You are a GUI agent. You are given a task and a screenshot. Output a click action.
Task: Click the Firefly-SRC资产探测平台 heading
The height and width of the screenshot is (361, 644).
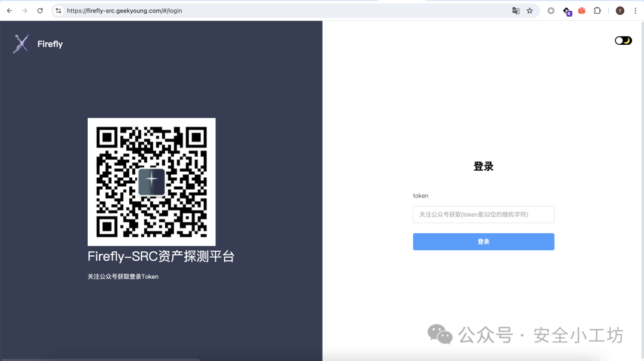(x=160, y=257)
